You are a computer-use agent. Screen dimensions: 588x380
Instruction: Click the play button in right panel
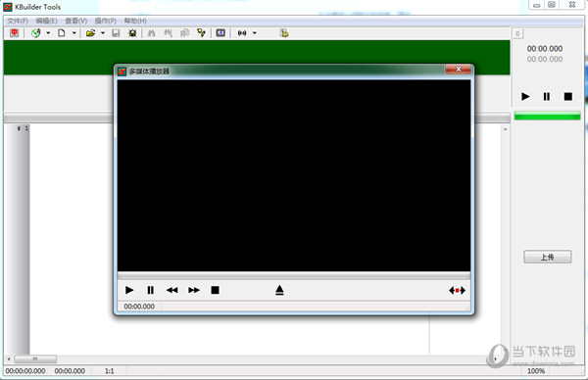525,97
